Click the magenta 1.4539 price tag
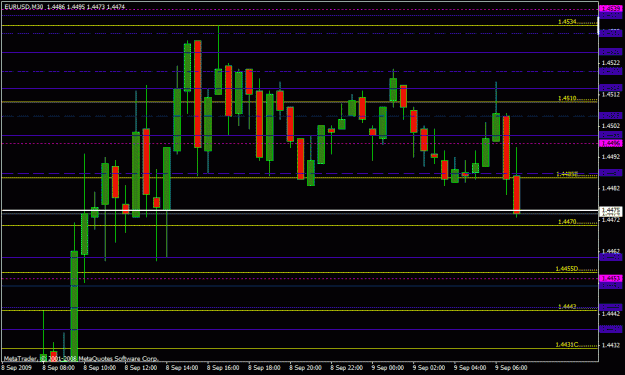 coord(610,8)
